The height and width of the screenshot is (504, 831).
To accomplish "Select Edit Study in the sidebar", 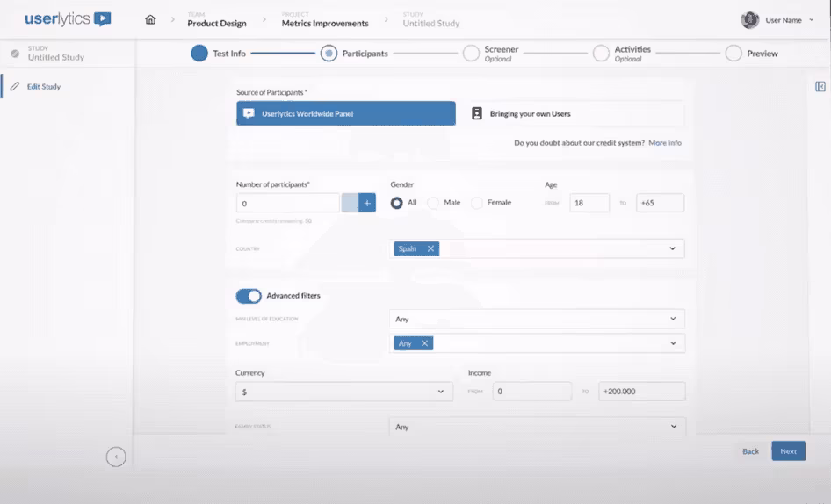I will 43,86.
